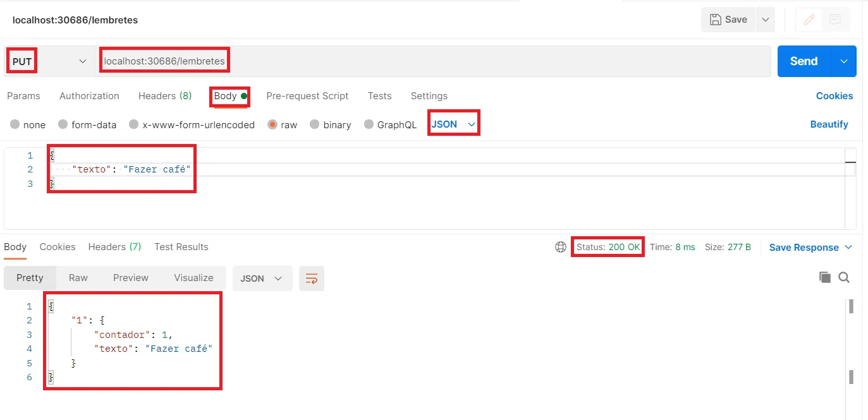Screen dimensions: 868x420
Task: Copy the response with the copy icon
Action: (824, 277)
